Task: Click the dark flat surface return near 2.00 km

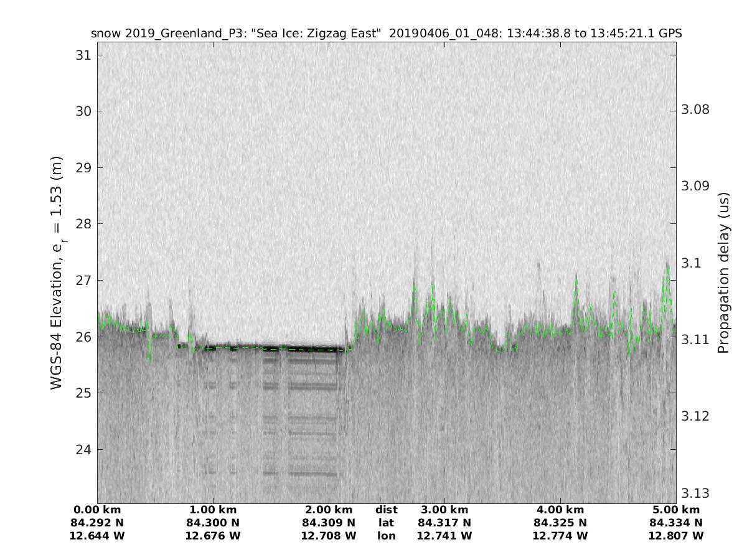Action: (x=311, y=347)
